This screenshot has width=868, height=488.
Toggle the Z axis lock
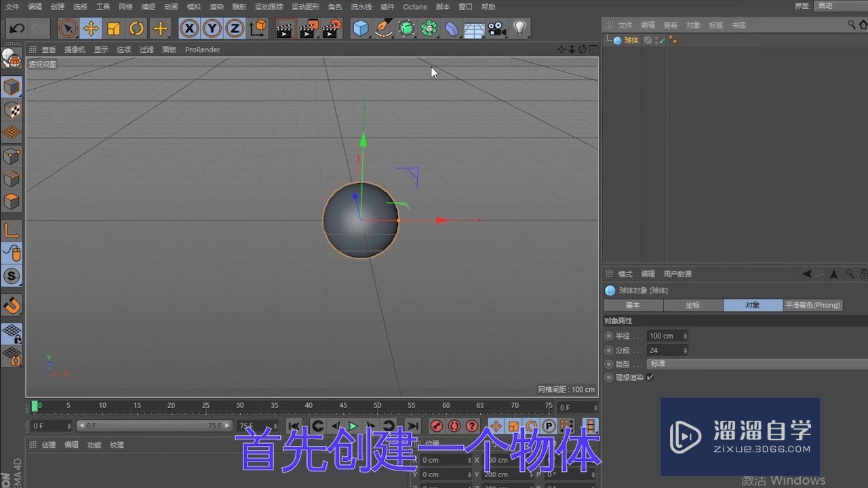click(x=235, y=28)
